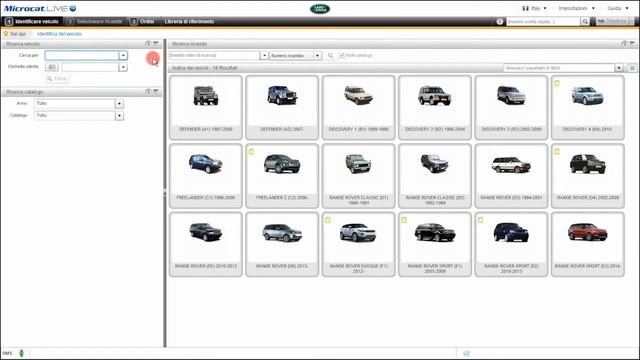Click the note icon on Range Rover (D4) card
The height and width of the screenshot is (360, 640).
(x=557, y=152)
